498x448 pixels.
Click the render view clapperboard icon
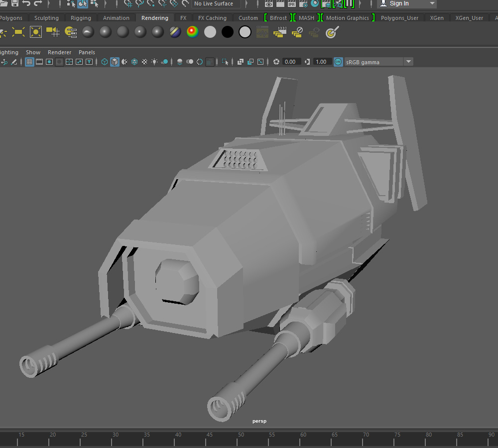click(280, 3)
